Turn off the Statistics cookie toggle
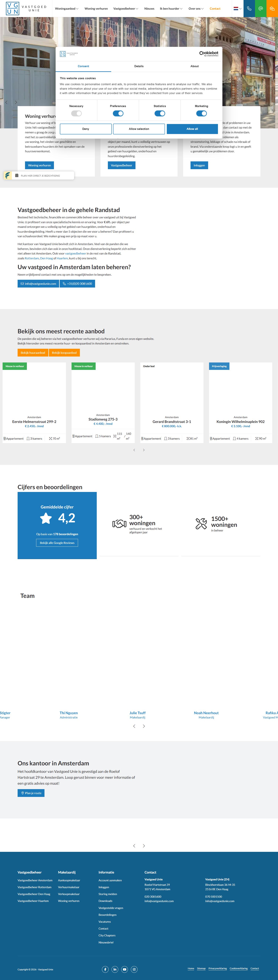278x980 pixels. [x=160, y=113]
